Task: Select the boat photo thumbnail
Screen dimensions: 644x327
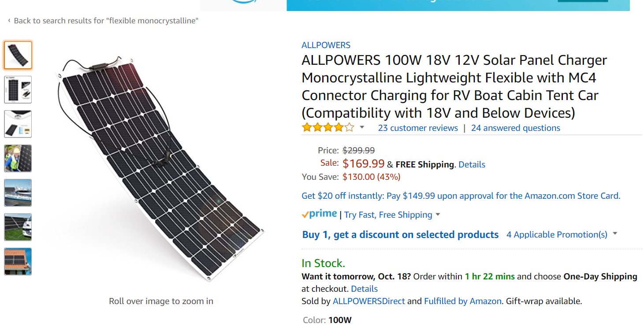Action: (18, 193)
